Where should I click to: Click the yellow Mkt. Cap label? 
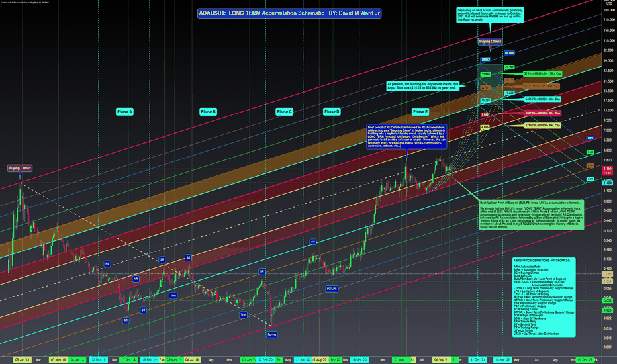[x=542, y=126]
